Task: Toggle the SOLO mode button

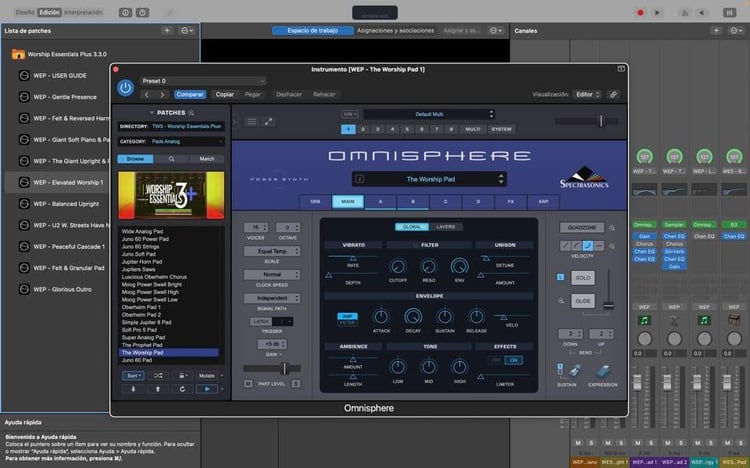Action: (583, 278)
